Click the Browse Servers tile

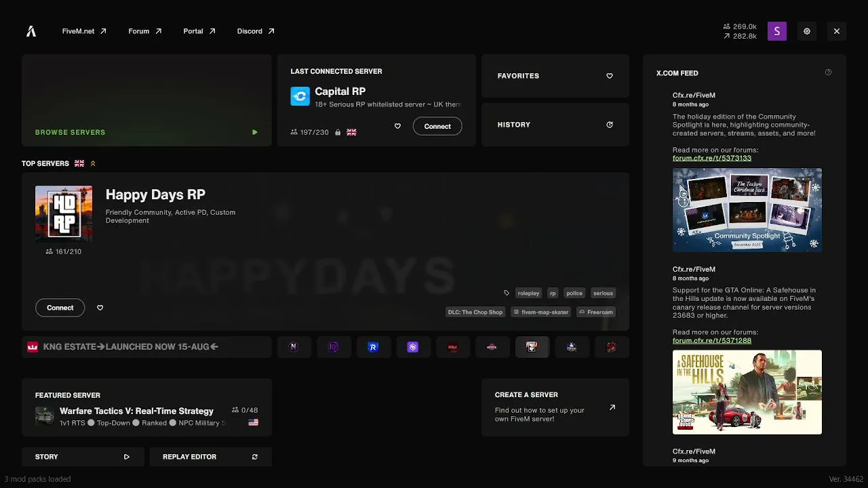click(x=146, y=100)
